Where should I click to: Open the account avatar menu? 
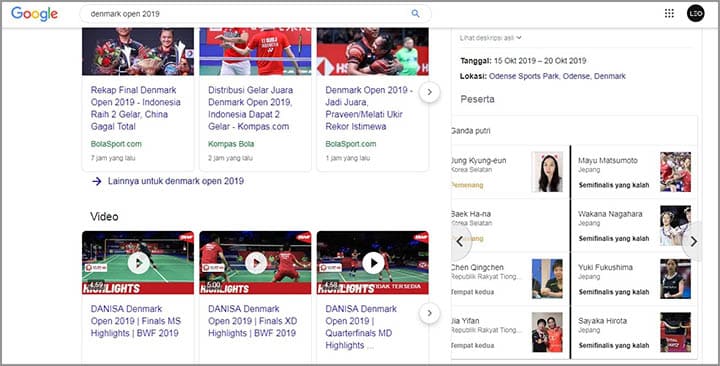(x=695, y=13)
